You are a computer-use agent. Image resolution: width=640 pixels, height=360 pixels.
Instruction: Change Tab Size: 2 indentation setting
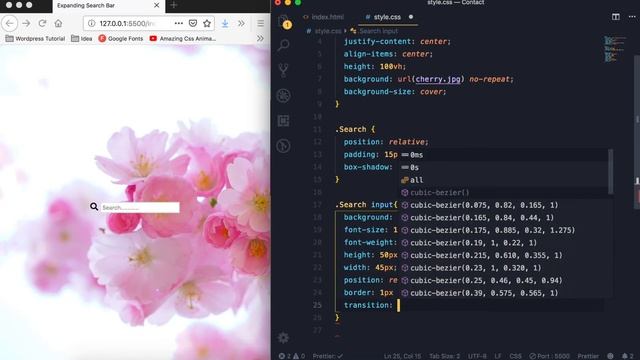[444, 356]
